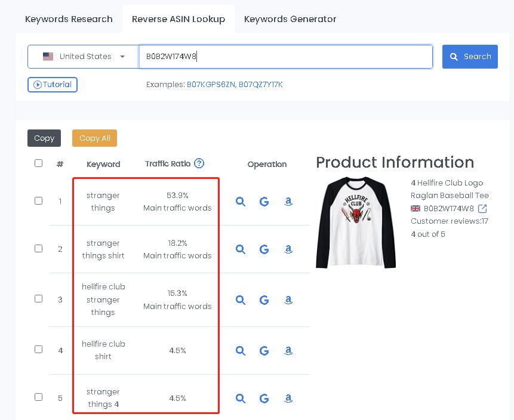Open the United States marketplace dropdown

tap(84, 57)
